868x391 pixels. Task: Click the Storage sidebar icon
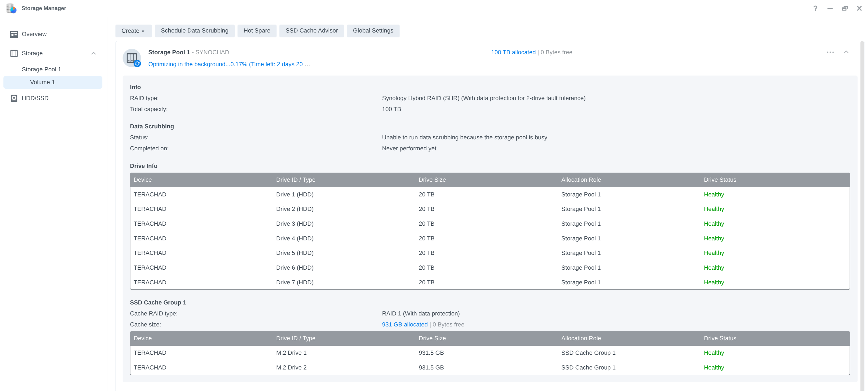14,53
